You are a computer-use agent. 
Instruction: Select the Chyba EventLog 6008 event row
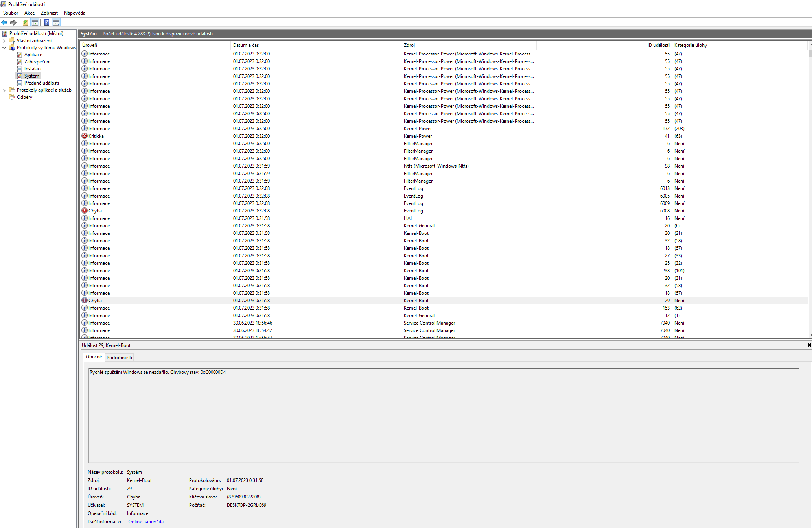coord(252,211)
